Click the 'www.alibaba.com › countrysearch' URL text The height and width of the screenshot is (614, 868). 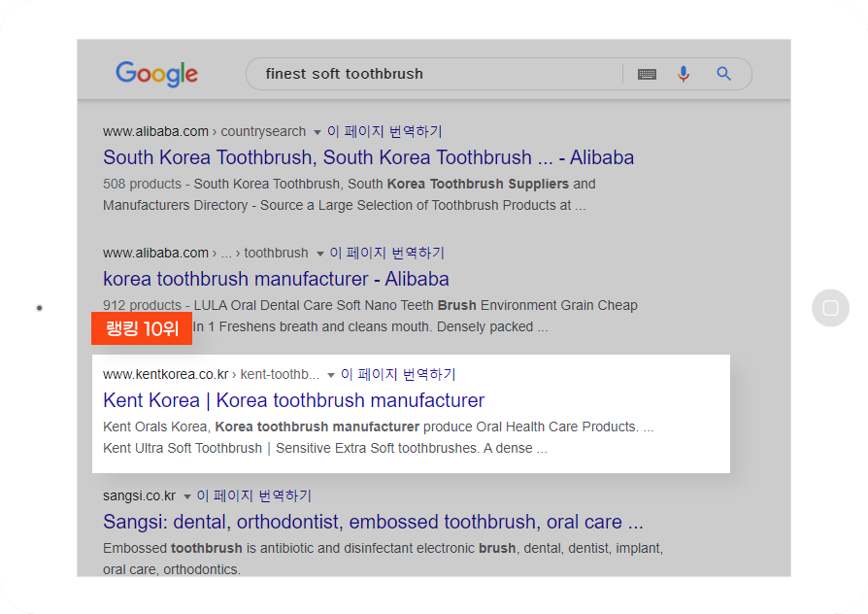click(x=204, y=131)
